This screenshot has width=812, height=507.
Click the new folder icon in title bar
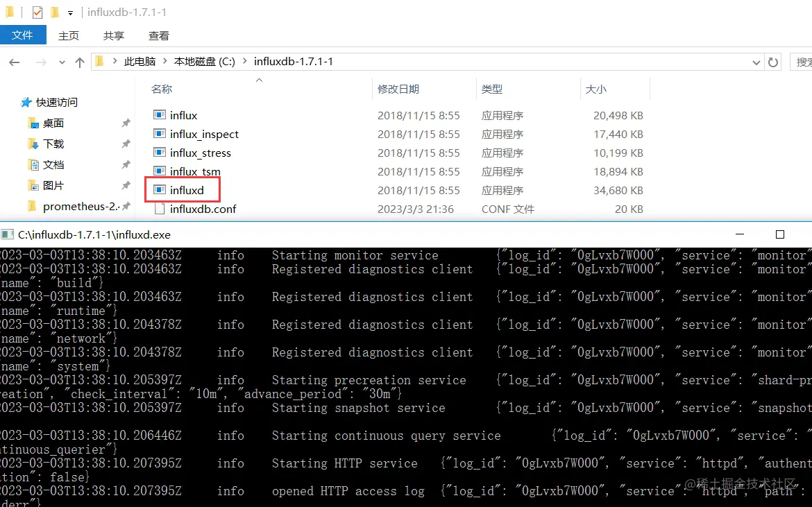point(55,12)
